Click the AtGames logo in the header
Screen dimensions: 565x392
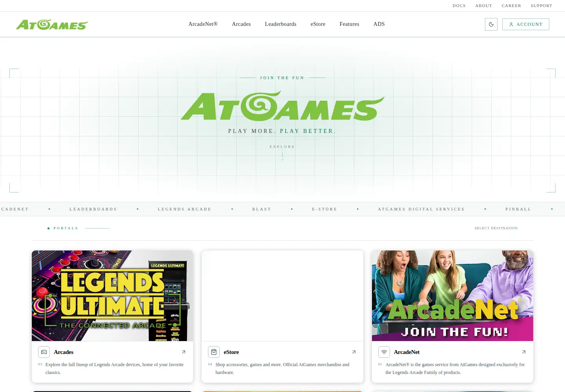pos(52,25)
